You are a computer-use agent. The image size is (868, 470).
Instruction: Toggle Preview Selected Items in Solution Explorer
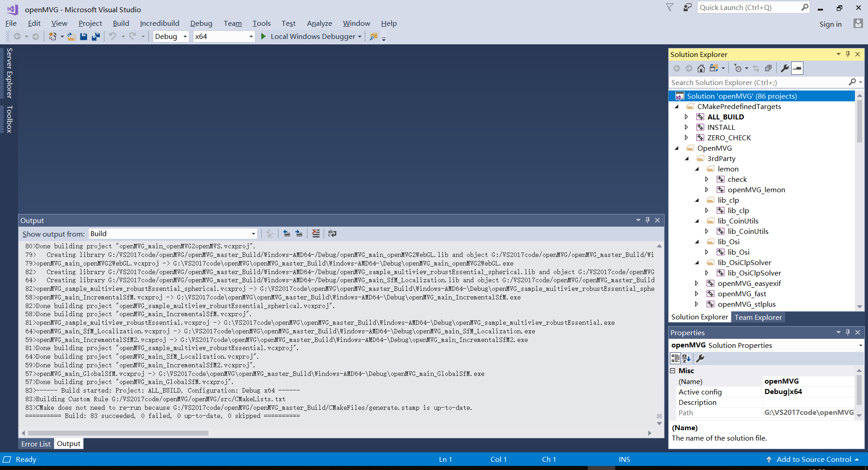797,68
